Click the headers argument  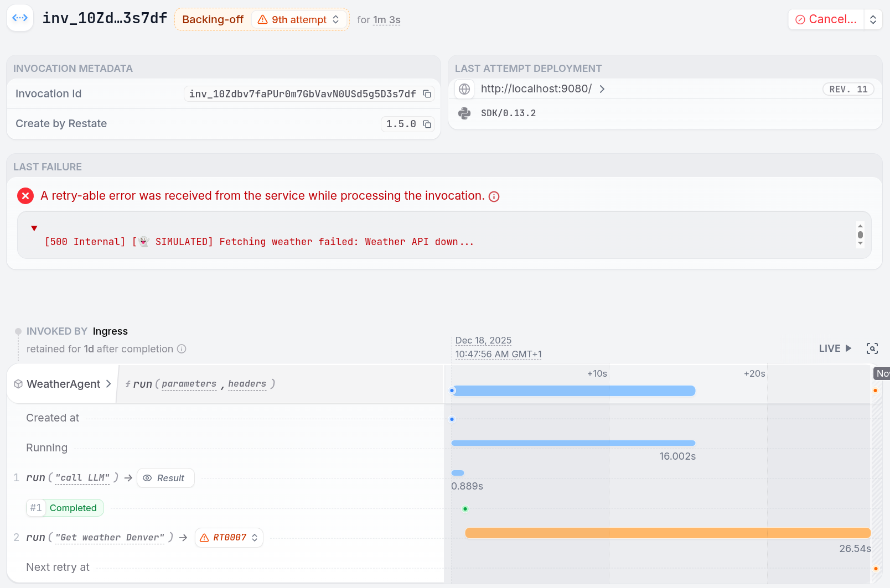(x=247, y=384)
